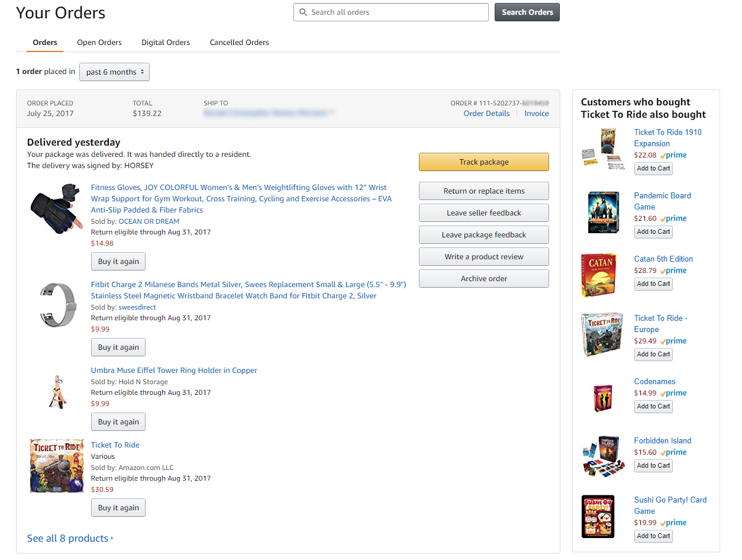The width and height of the screenshot is (742, 560).
Task: Open Forbidden Island link
Action: click(x=662, y=441)
